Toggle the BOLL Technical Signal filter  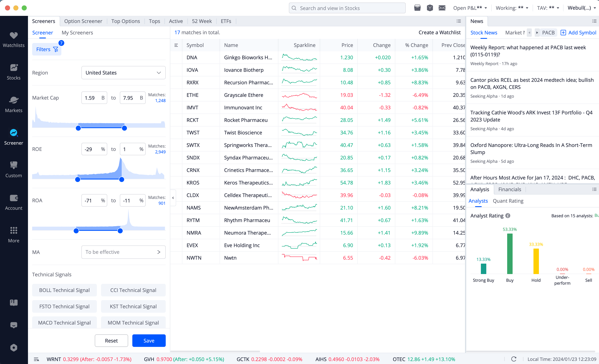tap(64, 290)
